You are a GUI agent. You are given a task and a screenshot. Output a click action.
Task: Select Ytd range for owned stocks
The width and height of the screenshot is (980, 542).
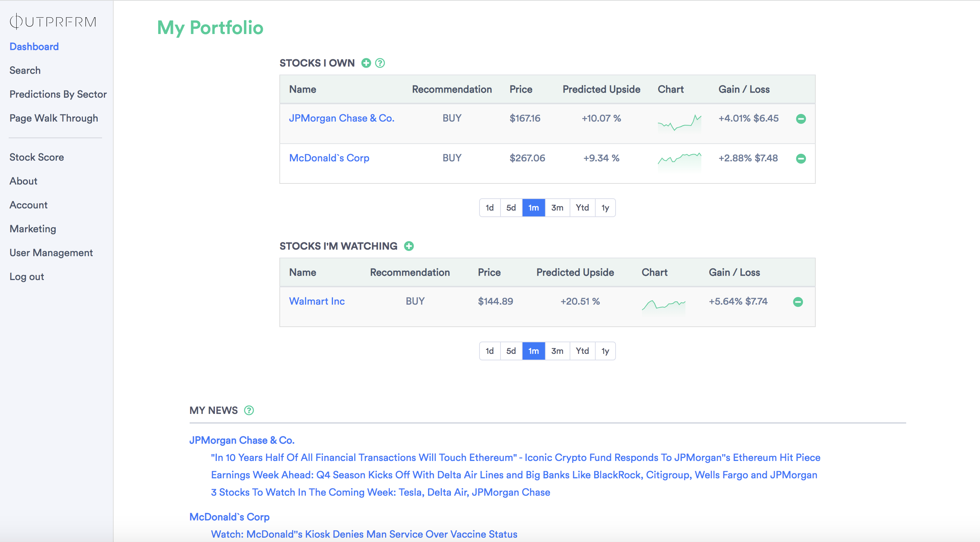(x=582, y=208)
